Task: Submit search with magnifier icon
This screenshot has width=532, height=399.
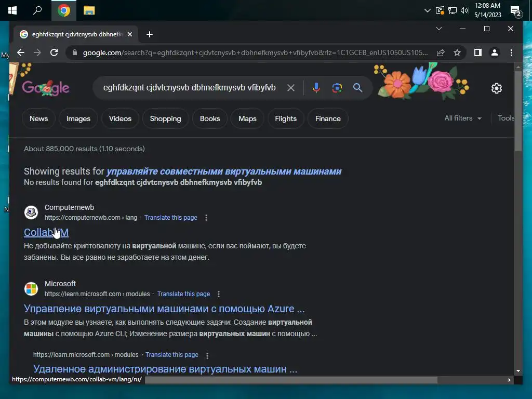Action: point(357,88)
